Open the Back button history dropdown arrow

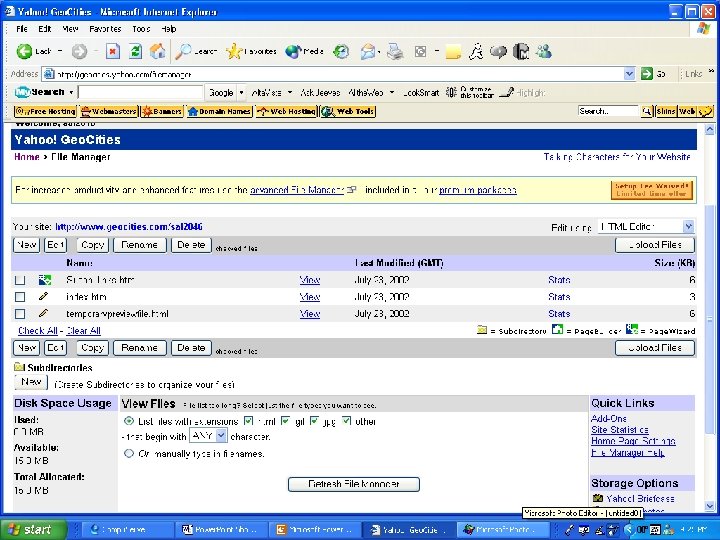pos(60,51)
